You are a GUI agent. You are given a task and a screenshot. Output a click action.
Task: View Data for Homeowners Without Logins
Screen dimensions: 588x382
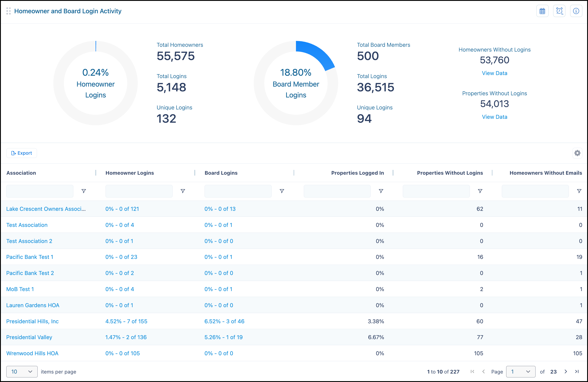(x=494, y=73)
